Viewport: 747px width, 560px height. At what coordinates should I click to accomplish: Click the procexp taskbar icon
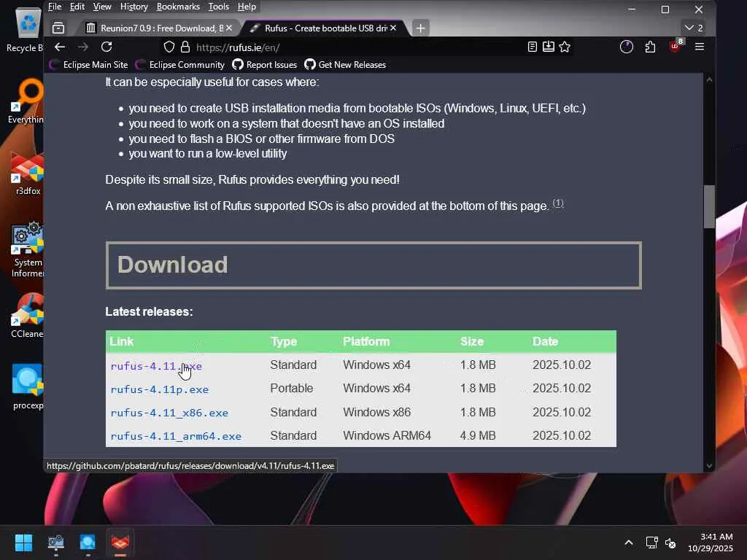88,542
